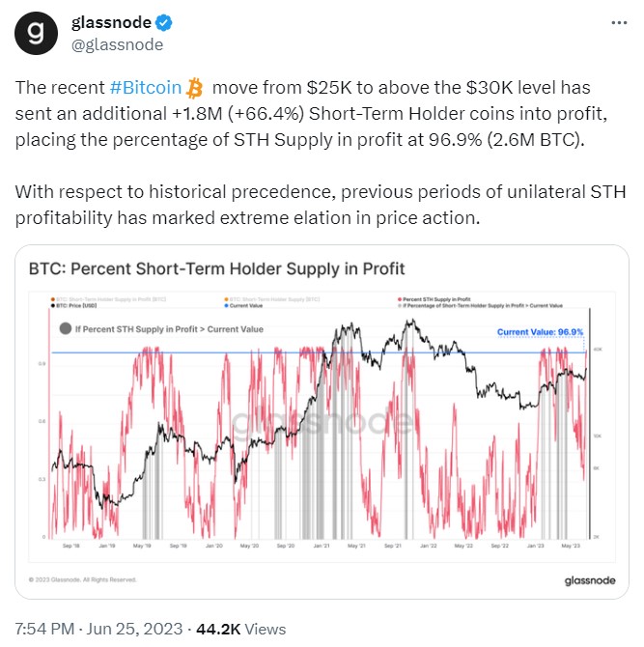Click the May '23 x-axis label

[x=571, y=546]
